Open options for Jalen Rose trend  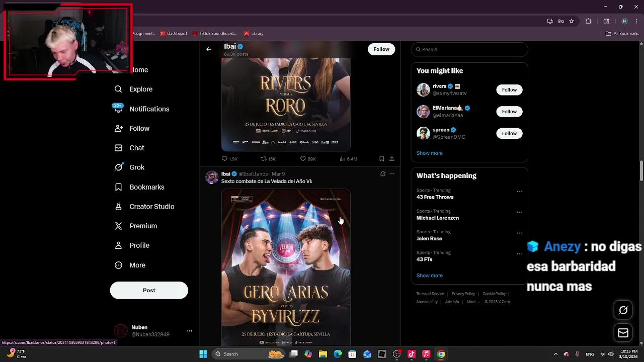519,233
